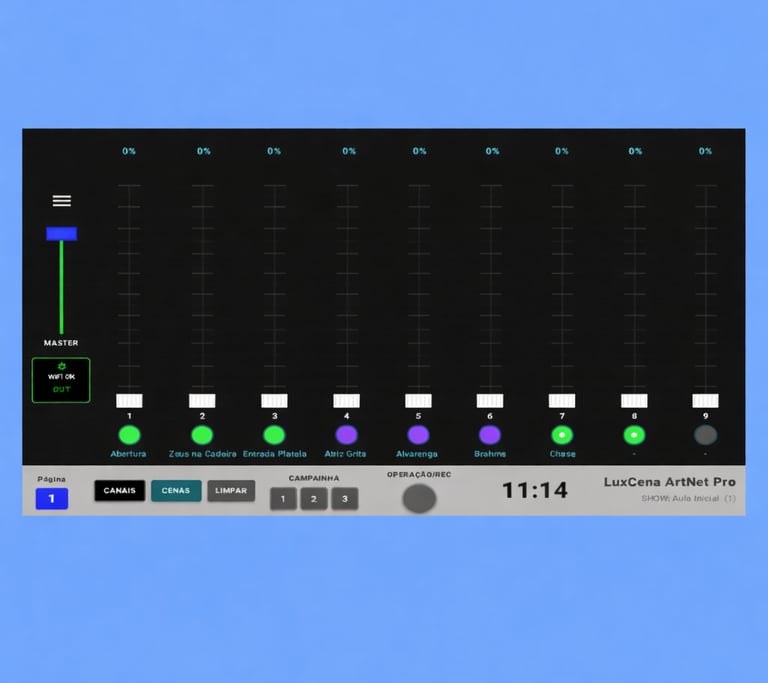Click 0% value above fader 9

tap(705, 151)
